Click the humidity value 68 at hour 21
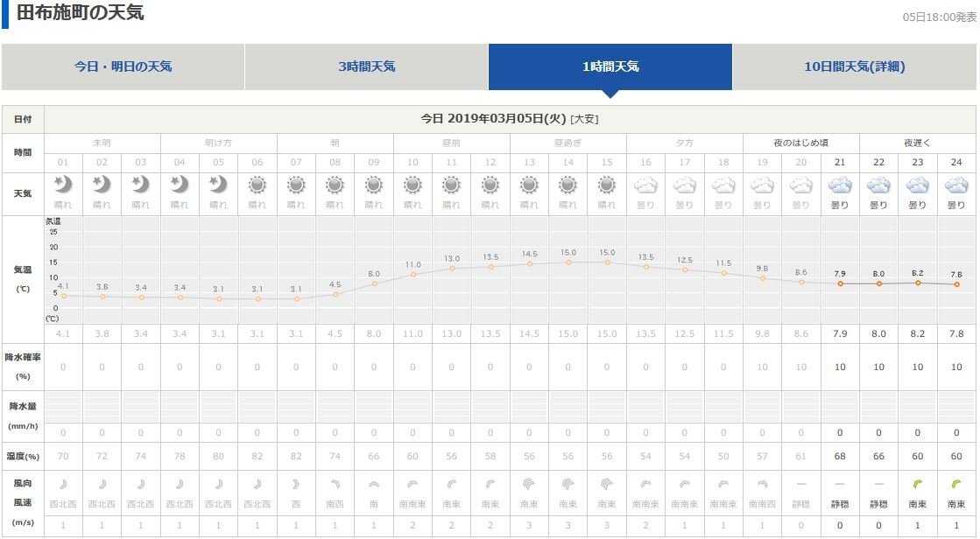 point(840,457)
